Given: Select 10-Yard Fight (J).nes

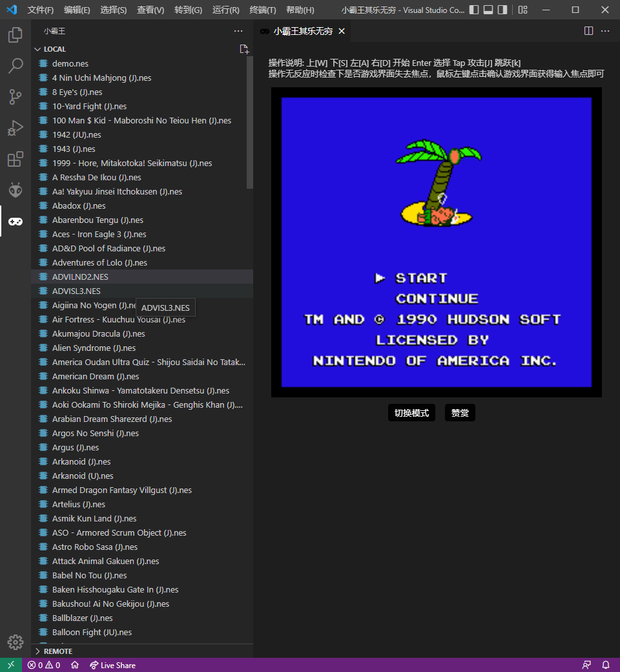Looking at the screenshot, I should pyautogui.click(x=142, y=106).
